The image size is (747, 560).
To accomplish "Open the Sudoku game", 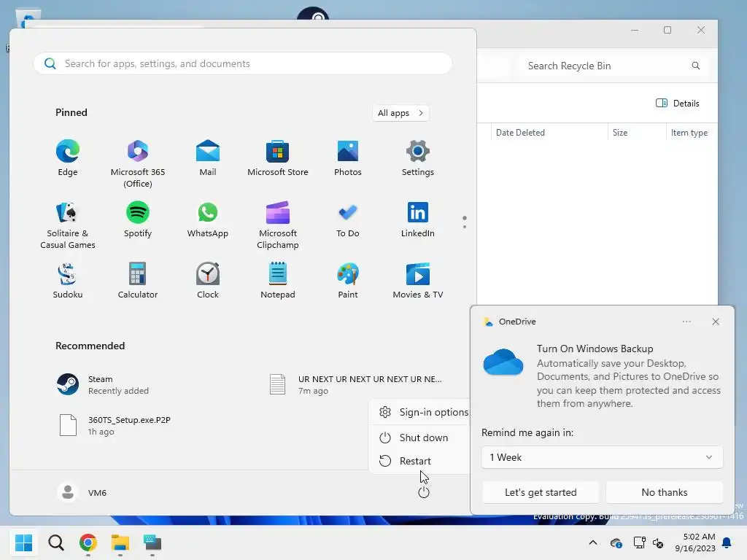I will [68, 281].
